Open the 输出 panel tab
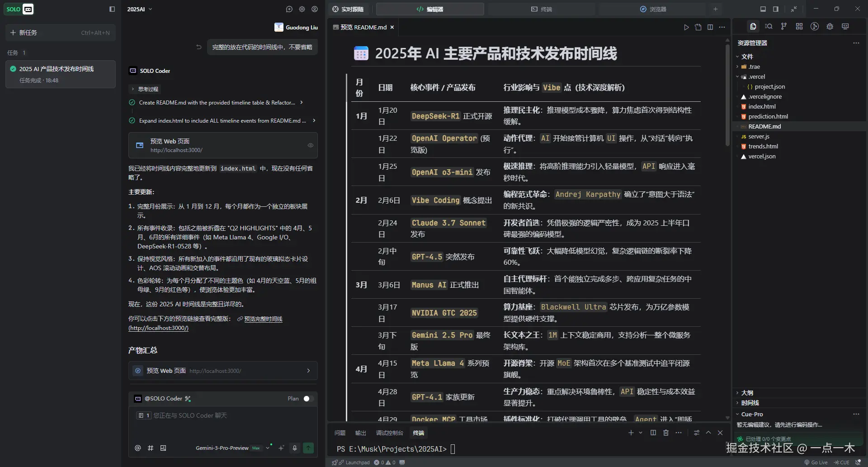The width and height of the screenshot is (868, 467). click(x=361, y=433)
